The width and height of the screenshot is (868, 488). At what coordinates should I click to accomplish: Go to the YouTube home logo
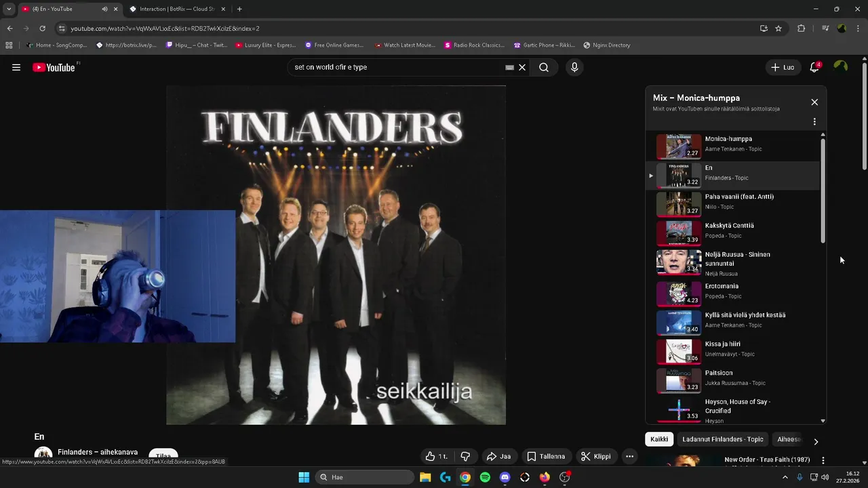coord(54,67)
